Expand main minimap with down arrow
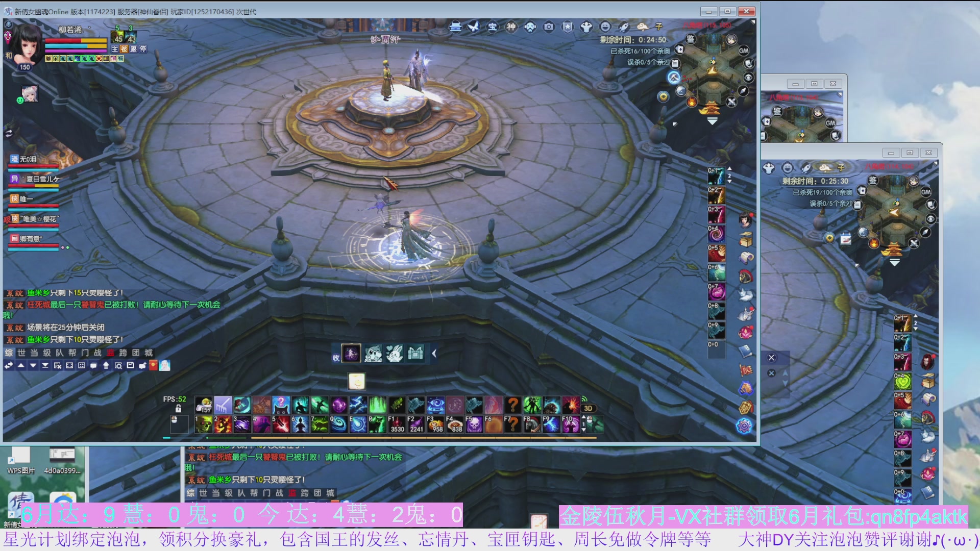 click(712, 121)
